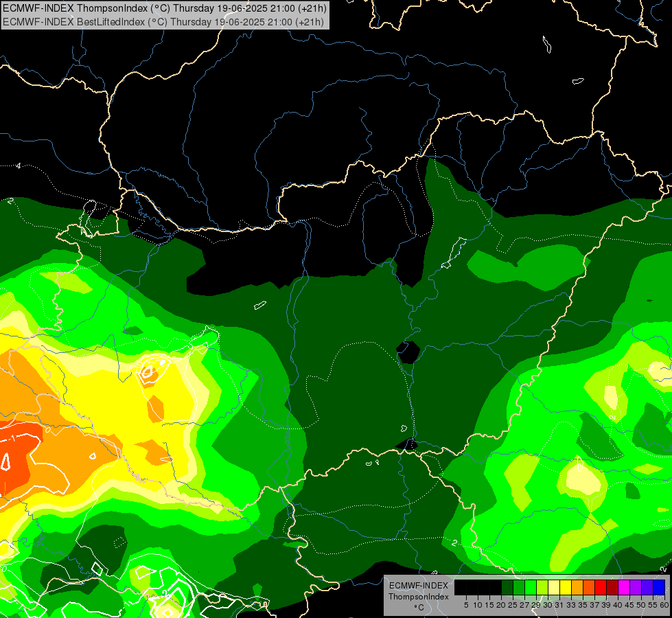The width and height of the screenshot is (672, 618).
Task: Click the orange-red 35–37 legend swatch
Action: click(x=589, y=587)
